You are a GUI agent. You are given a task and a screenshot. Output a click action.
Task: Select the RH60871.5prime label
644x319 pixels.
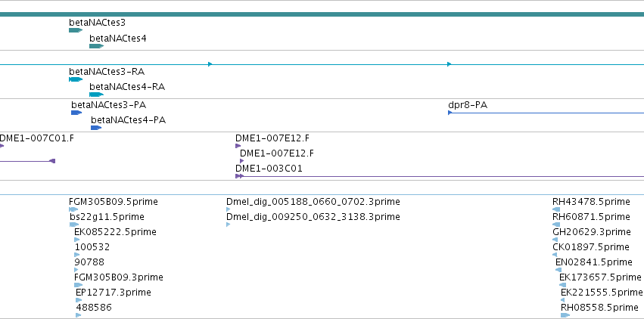(x=591, y=216)
